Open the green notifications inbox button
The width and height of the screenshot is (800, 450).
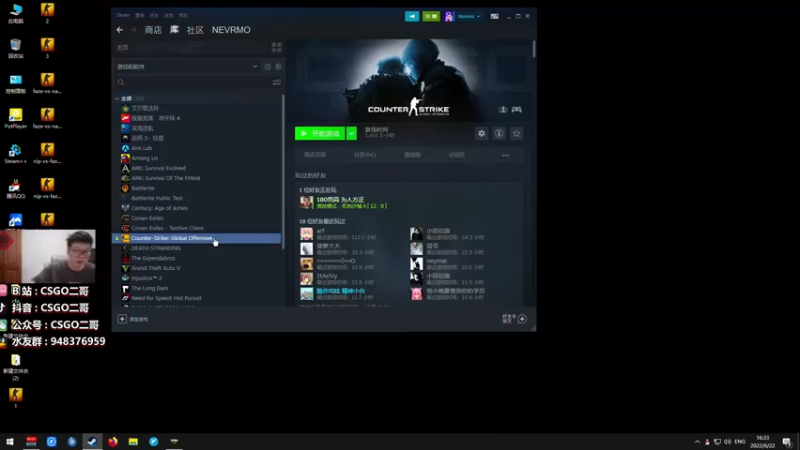(431, 16)
